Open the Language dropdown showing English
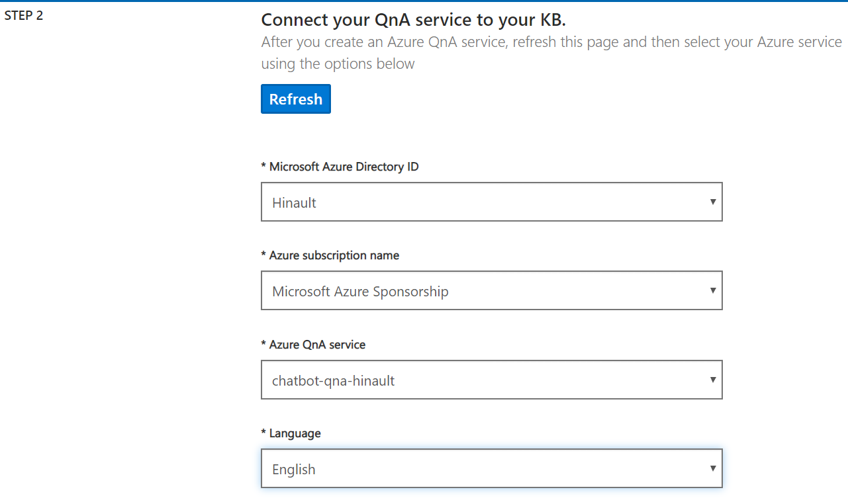Viewport: 848px width, 504px height. 492,468
